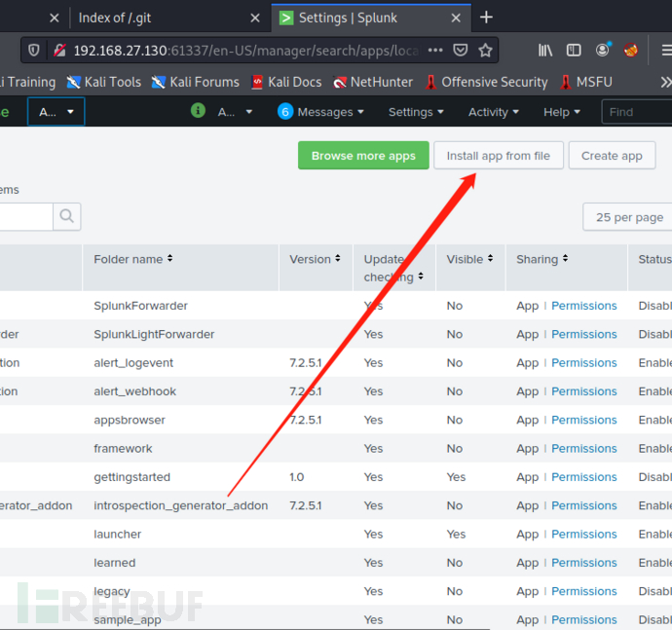Viewport: 672px width, 630px height.
Task: Click the Save to Pocket icon
Action: pyautogui.click(x=461, y=50)
